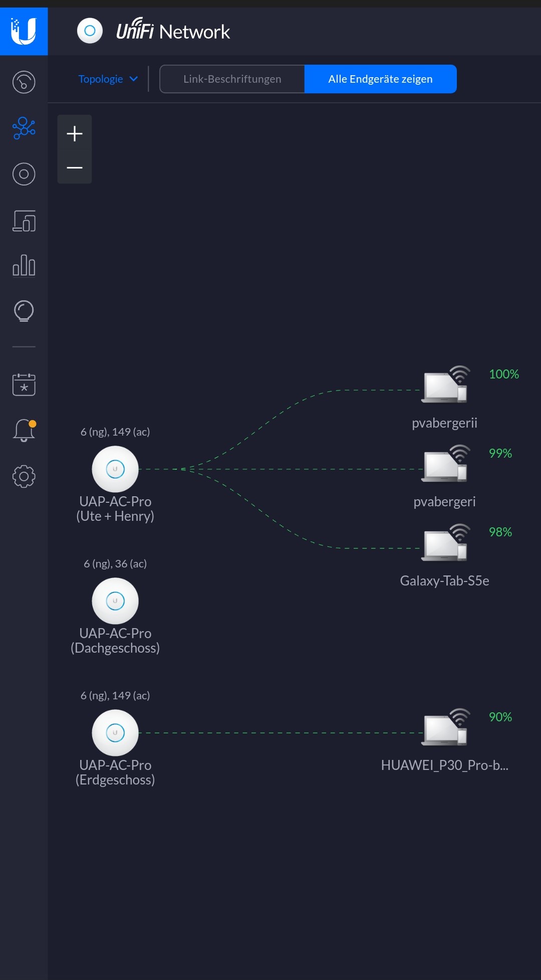Click the 100% signal value of pvabergerii
Image resolution: width=541 pixels, height=980 pixels.
503,374
